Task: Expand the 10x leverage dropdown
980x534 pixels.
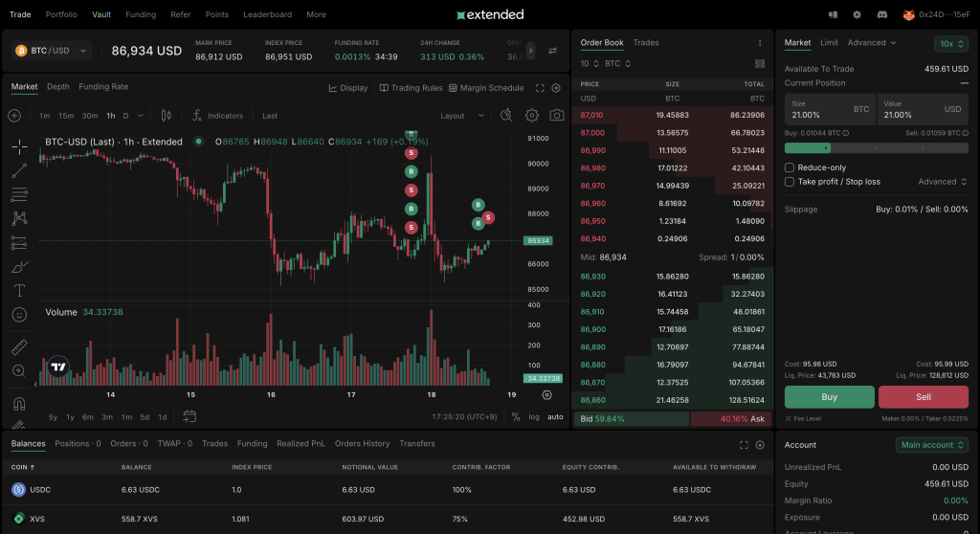Action: pyautogui.click(x=950, y=43)
